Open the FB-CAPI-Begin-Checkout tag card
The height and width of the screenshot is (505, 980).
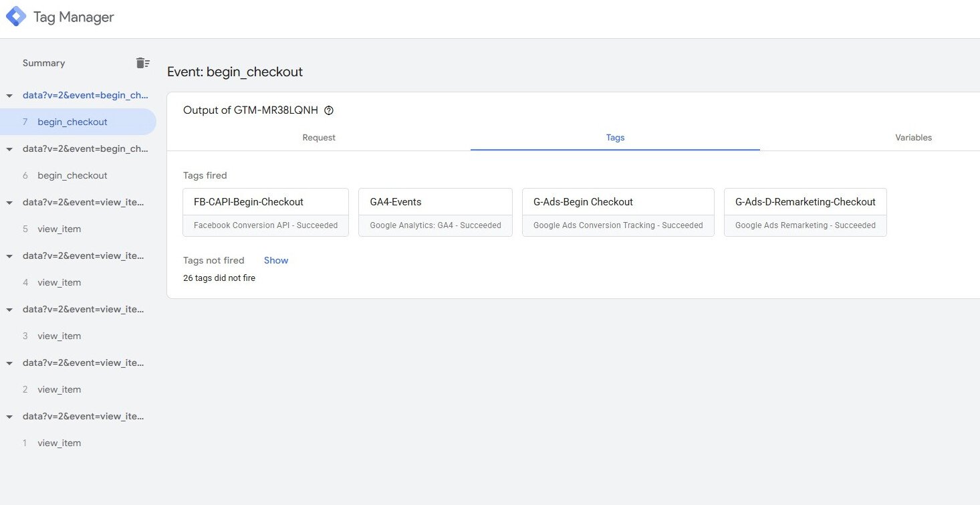(265, 212)
